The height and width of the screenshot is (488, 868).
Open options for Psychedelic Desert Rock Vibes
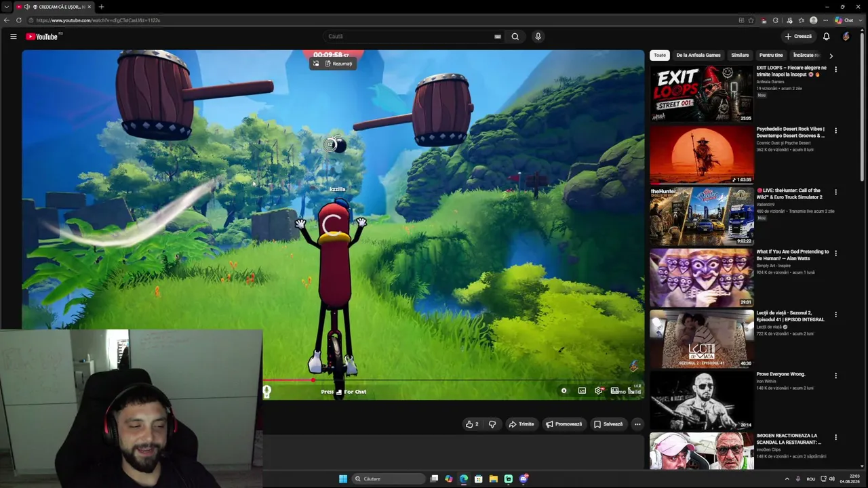click(835, 130)
